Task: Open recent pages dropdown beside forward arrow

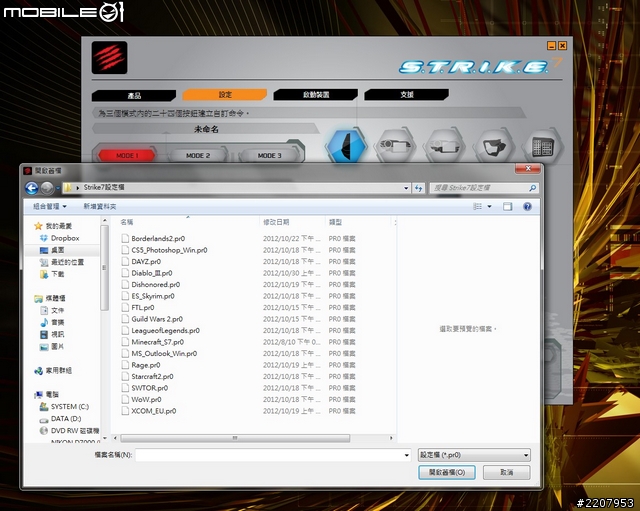Action: coord(58,188)
